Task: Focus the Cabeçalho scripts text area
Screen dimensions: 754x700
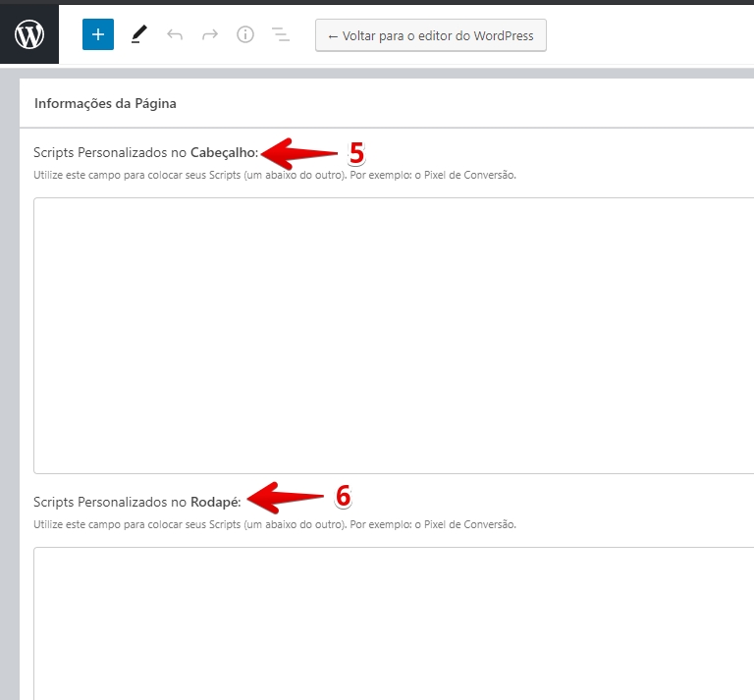Action: pos(393,336)
